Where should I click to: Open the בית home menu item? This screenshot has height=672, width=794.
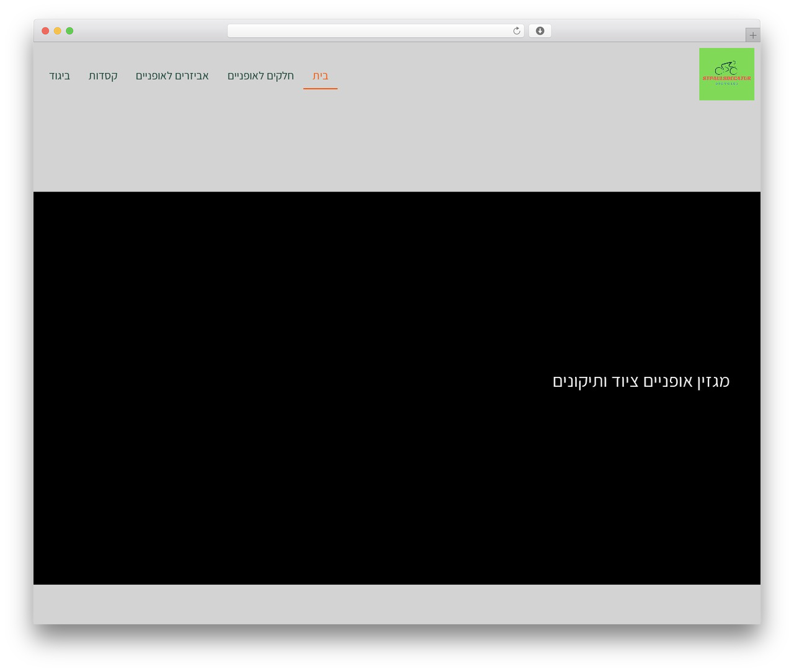[320, 76]
